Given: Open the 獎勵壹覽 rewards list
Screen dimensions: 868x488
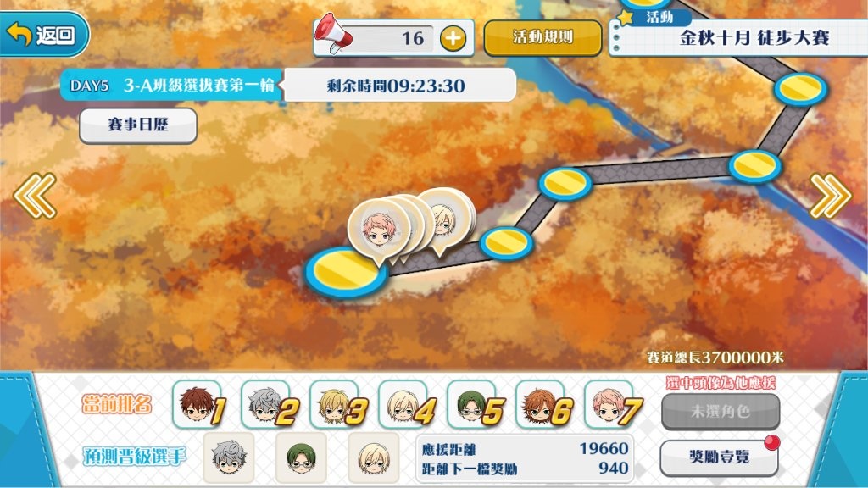Looking at the screenshot, I should coord(719,457).
